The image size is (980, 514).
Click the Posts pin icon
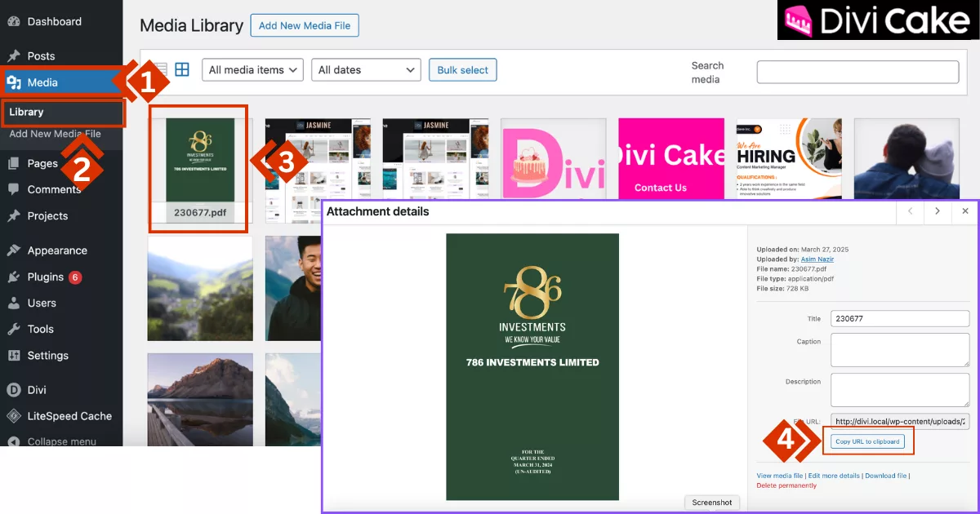[13, 56]
